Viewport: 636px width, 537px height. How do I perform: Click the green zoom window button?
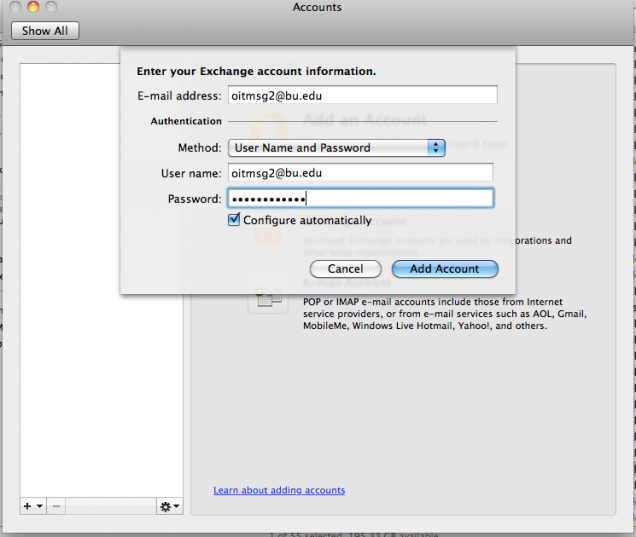click(53, 8)
